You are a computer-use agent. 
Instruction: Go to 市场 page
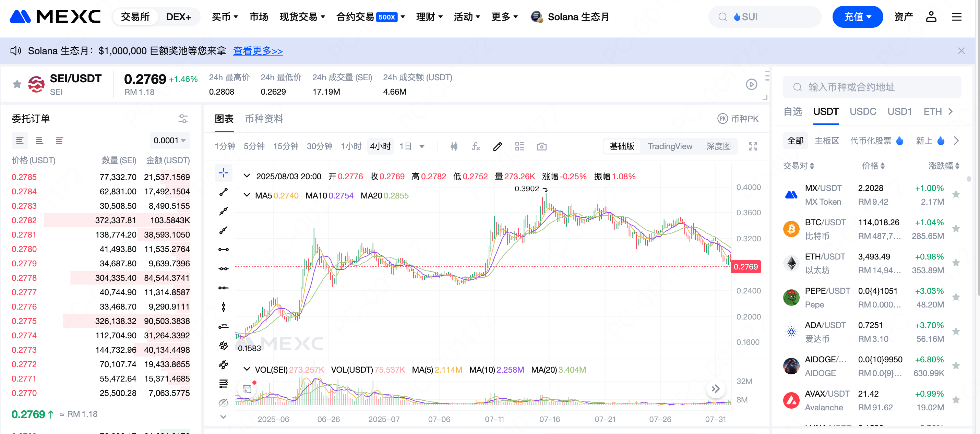click(x=259, y=17)
